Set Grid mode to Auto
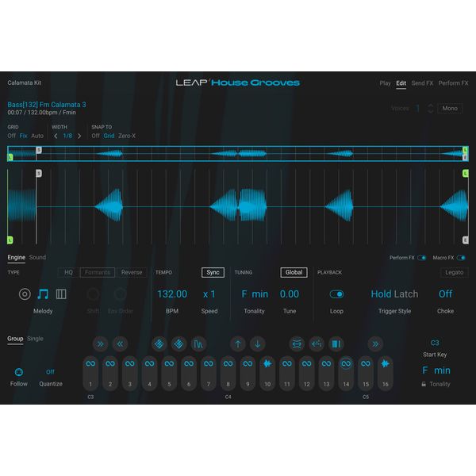476x476 pixels. click(x=37, y=136)
